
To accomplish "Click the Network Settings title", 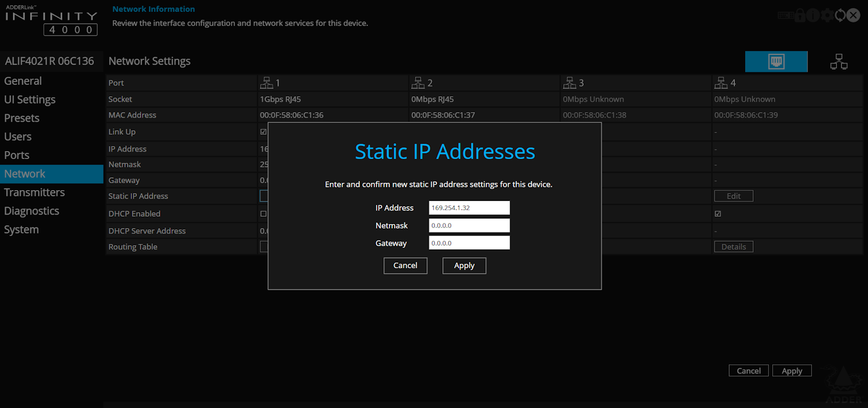I will click(x=149, y=61).
